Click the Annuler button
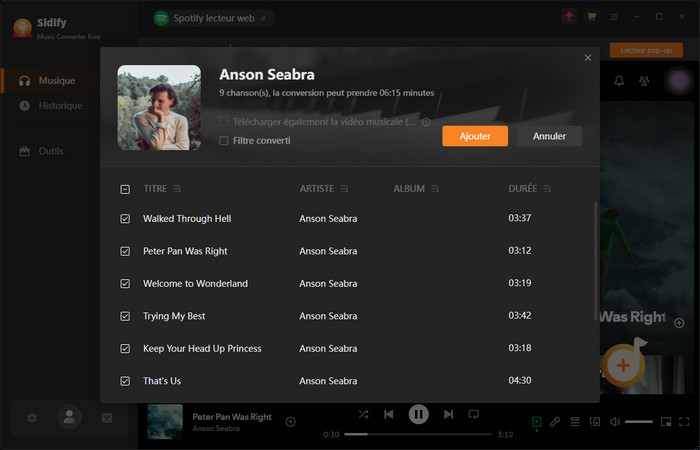 (549, 136)
